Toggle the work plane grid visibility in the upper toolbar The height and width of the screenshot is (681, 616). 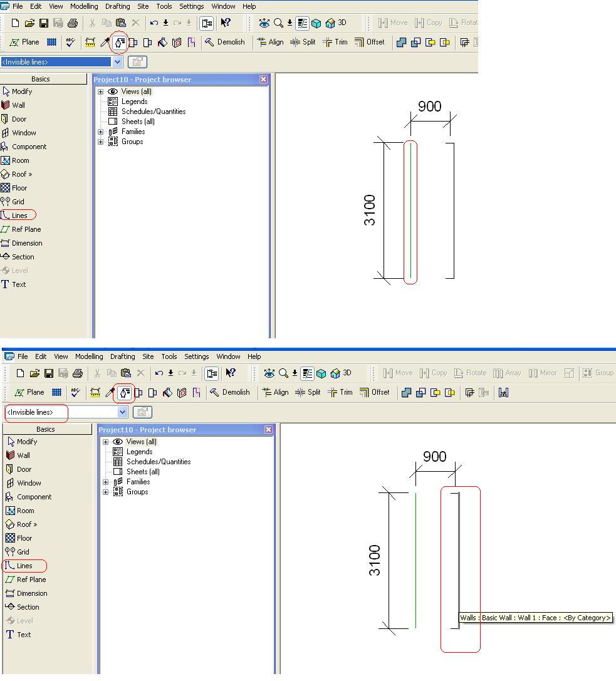51,43
